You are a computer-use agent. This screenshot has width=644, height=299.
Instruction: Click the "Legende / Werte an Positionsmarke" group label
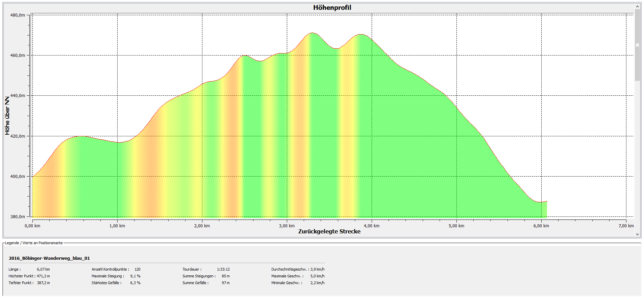click(34, 243)
